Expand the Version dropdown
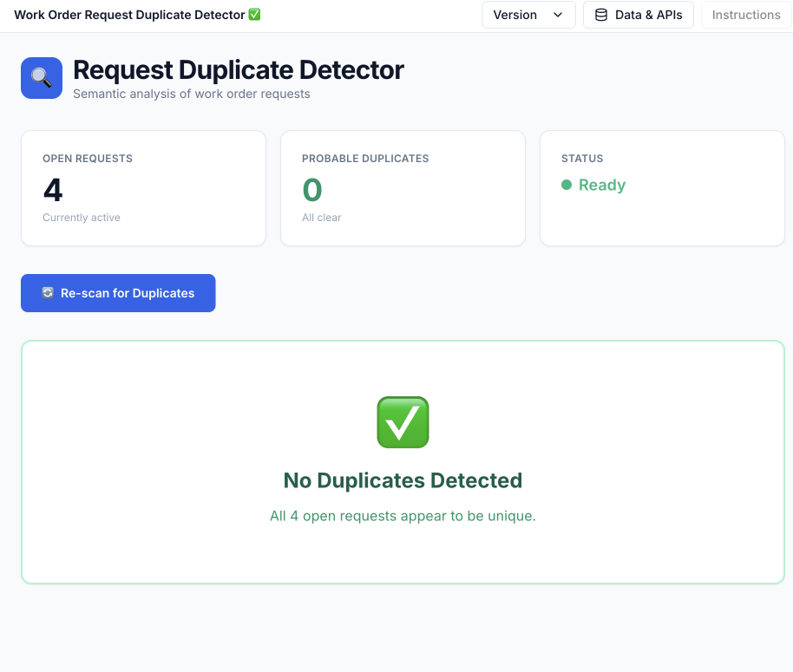Viewport: 793px width, 672px height. (528, 15)
